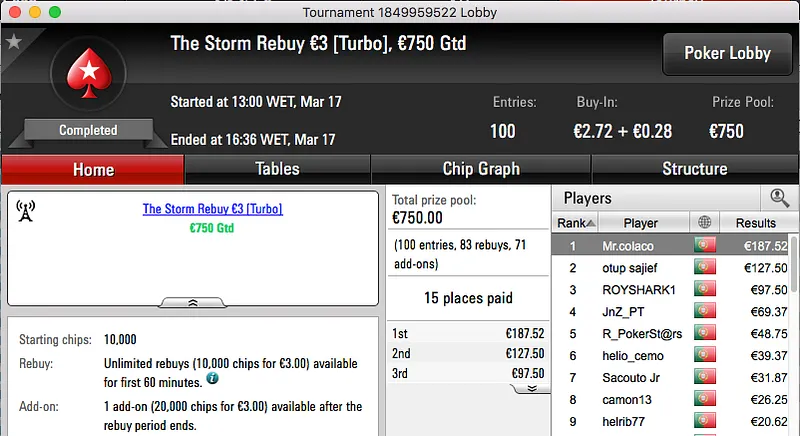Sort the players list by Rank
The width and height of the screenshot is (800, 436).
577,223
